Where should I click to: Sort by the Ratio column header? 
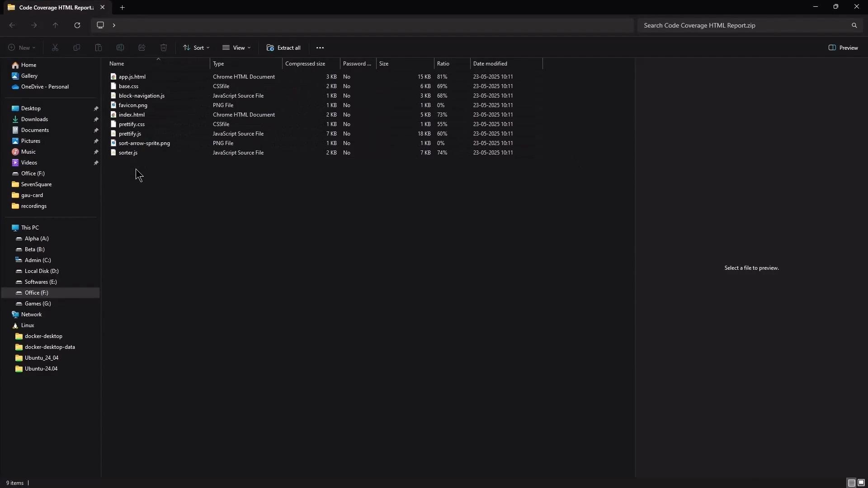(x=443, y=64)
